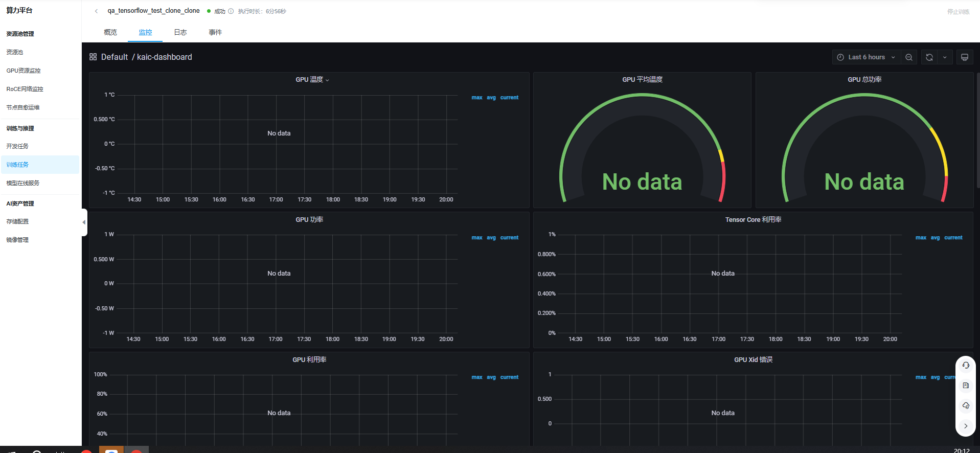Go to 模型在线服务 in the sidebar
The image size is (980, 453).
click(22, 183)
